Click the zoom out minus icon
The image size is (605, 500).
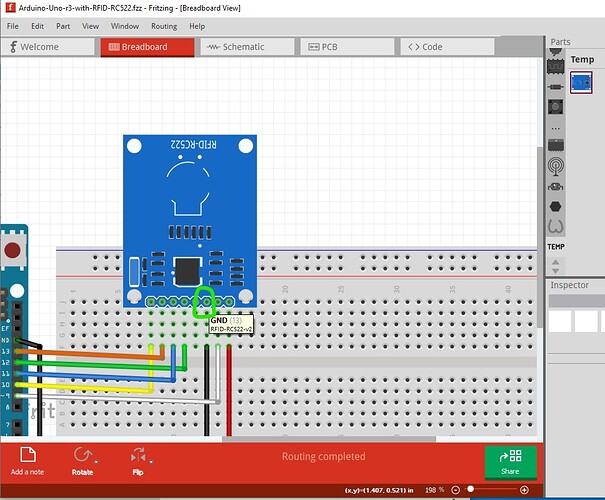[x=456, y=490]
